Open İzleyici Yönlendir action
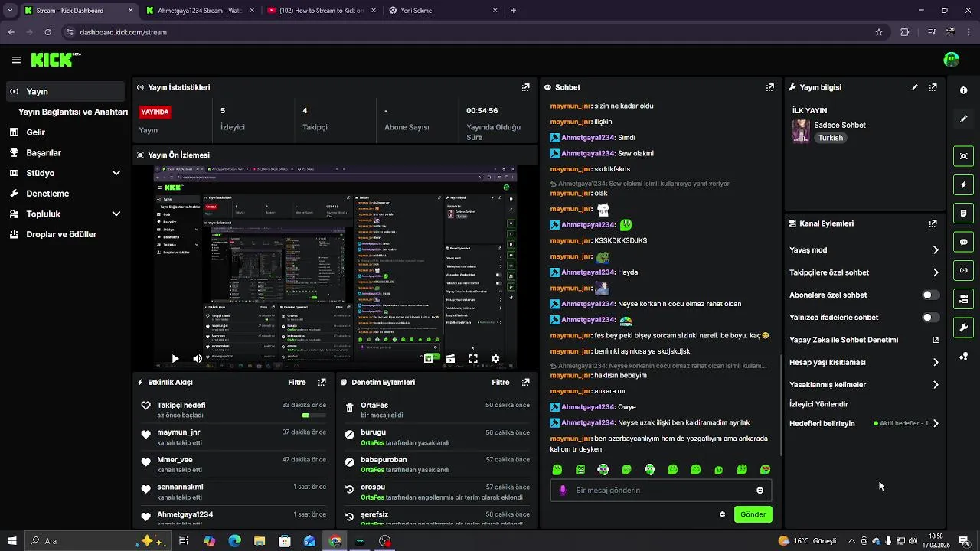Image resolution: width=980 pixels, height=551 pixels. (x=818, y=404)
